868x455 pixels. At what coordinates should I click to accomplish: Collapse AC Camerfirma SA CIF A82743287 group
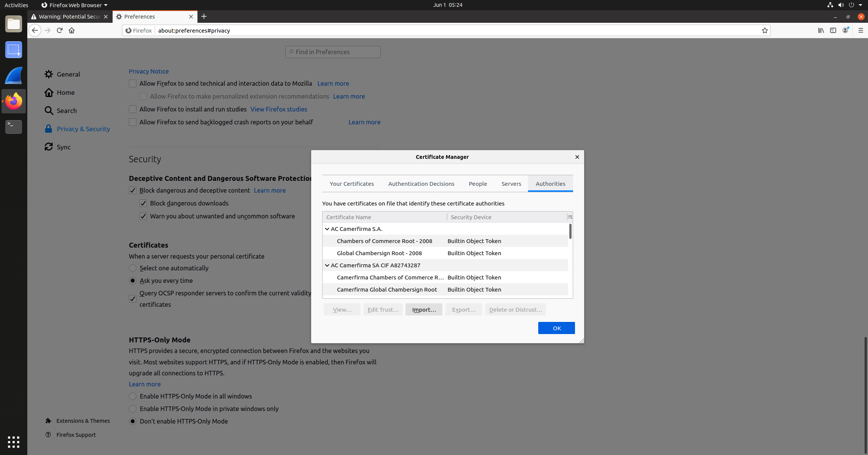(327, 265)
